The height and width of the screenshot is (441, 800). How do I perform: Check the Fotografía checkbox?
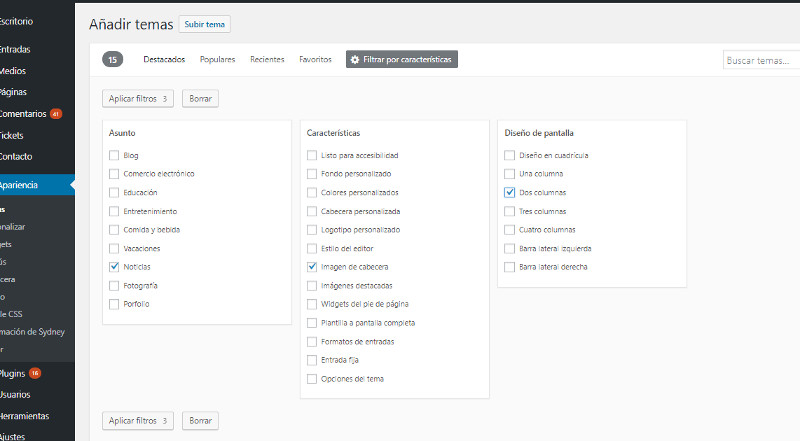tap(114, 286)
